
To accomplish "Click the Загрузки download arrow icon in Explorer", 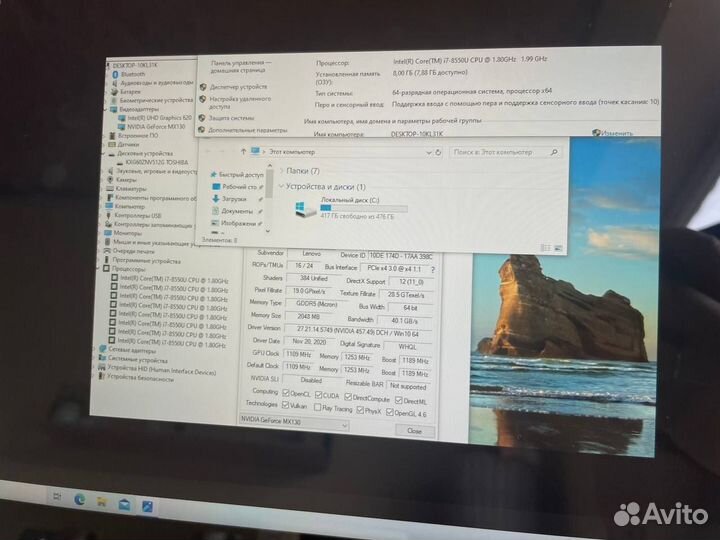I will click(215, 199).
